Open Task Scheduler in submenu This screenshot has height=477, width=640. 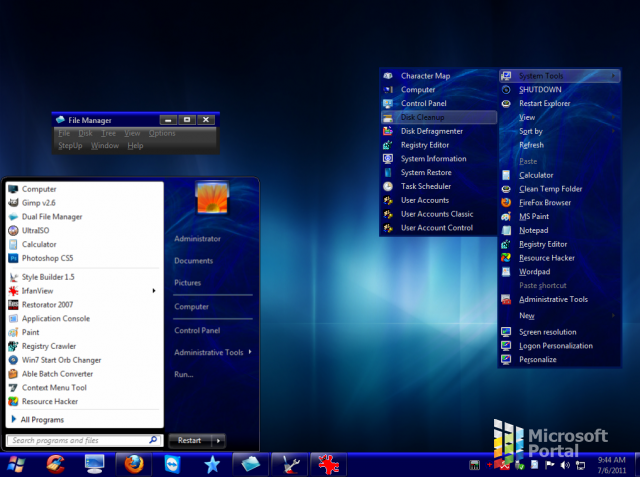click(439, 186)
